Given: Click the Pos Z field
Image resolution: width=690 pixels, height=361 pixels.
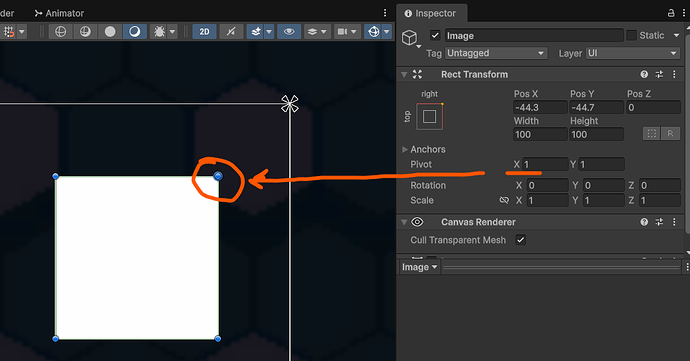Looking at the screenshot, I should click(653, 107).
